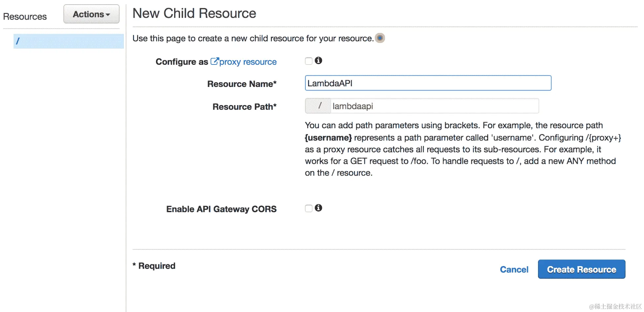Click the 'Enable API Gateway CORS' label

(x=221, y=209)
